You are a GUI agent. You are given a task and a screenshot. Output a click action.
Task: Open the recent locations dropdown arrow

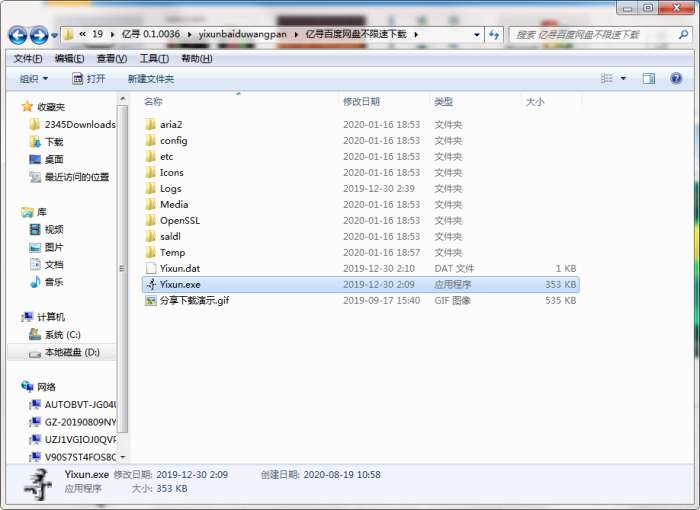click(x=54, y=35)
